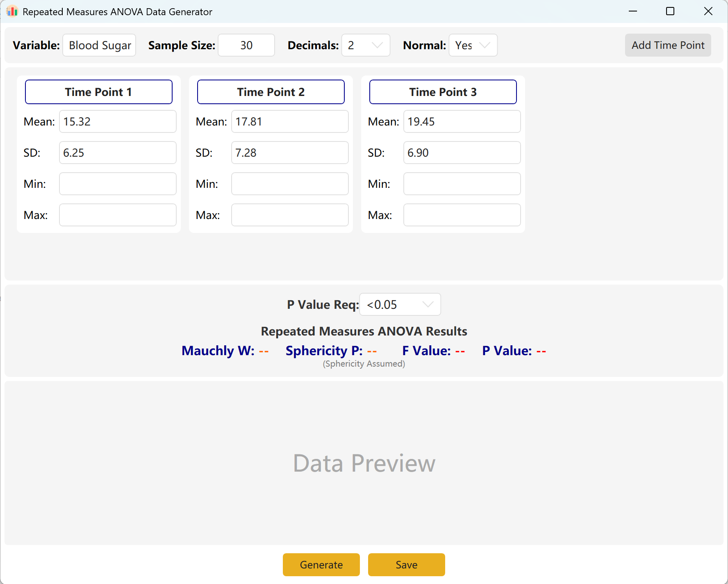Click the Sphericity Assumed note

click(364, 364)
